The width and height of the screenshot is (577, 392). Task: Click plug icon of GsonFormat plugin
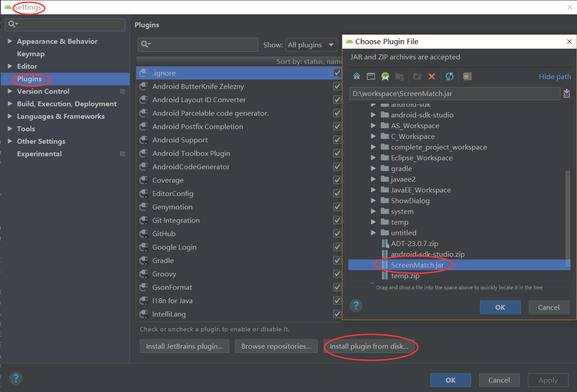[x=143, y=287]
